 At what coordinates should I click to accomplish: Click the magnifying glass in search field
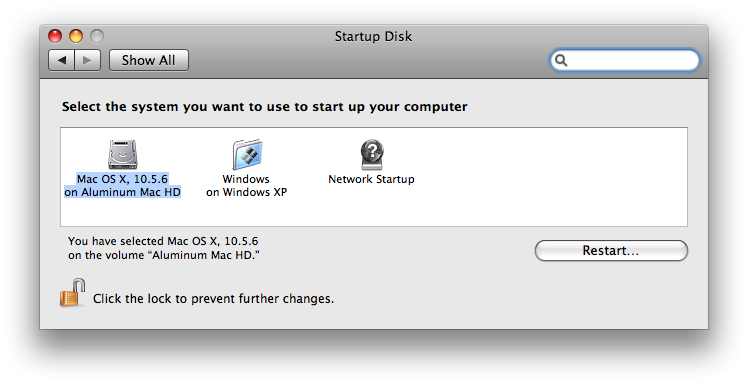(561, 60)
